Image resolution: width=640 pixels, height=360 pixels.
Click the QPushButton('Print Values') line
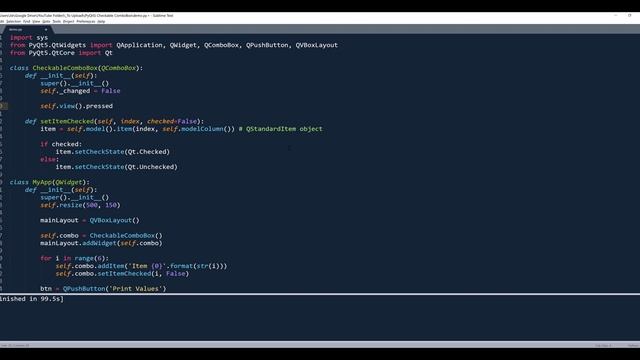103,289
